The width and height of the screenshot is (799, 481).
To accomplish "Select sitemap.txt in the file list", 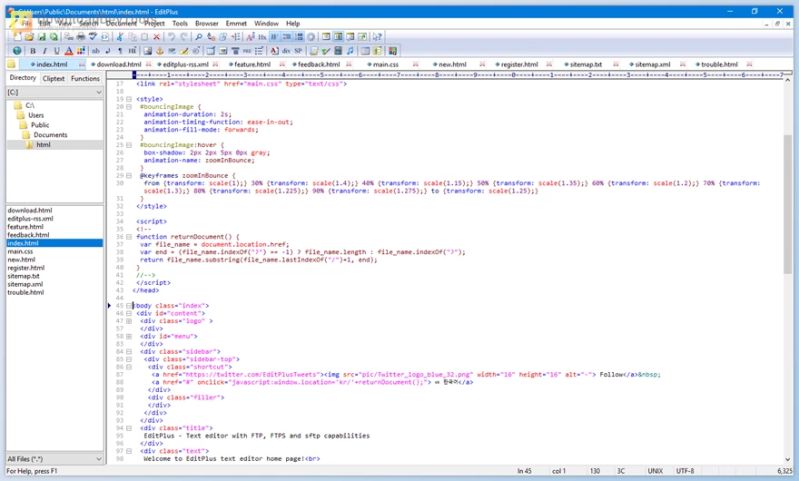I will tap(23, 276).
